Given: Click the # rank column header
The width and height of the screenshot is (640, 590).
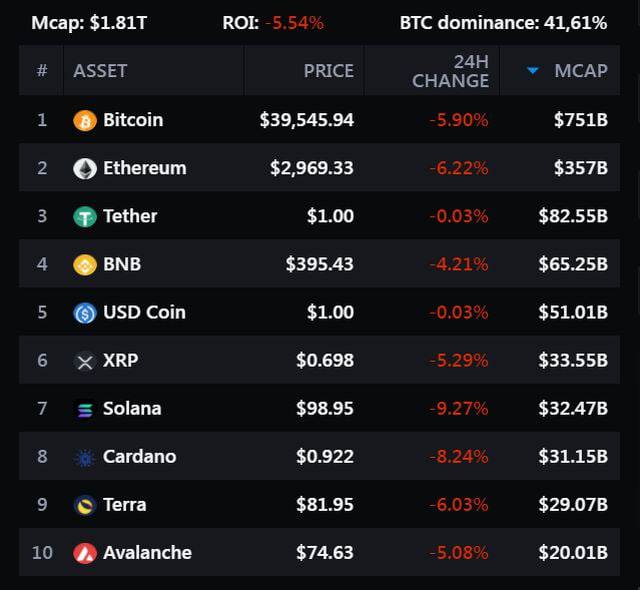Looking at the screenshot, I should point(42,70).
